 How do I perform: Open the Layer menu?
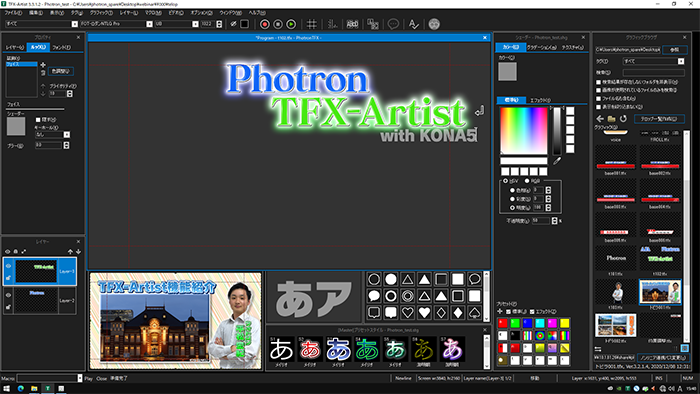pos(129,13)
